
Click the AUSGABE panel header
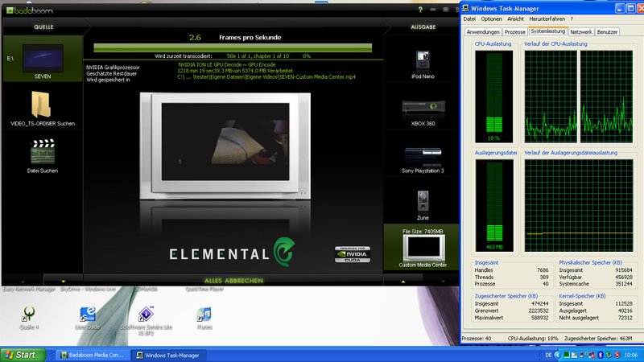[x=423, y=27]
